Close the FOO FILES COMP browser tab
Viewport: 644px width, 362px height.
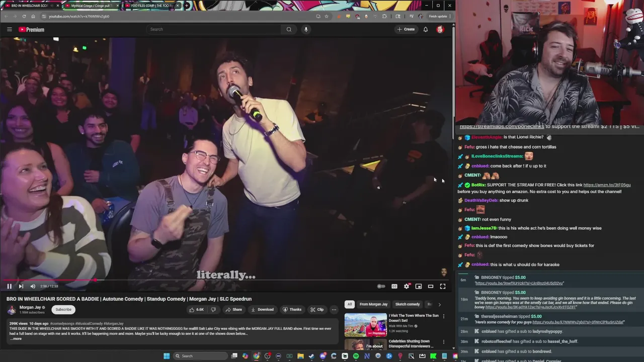pyautogui.click(x=178, y=6)
